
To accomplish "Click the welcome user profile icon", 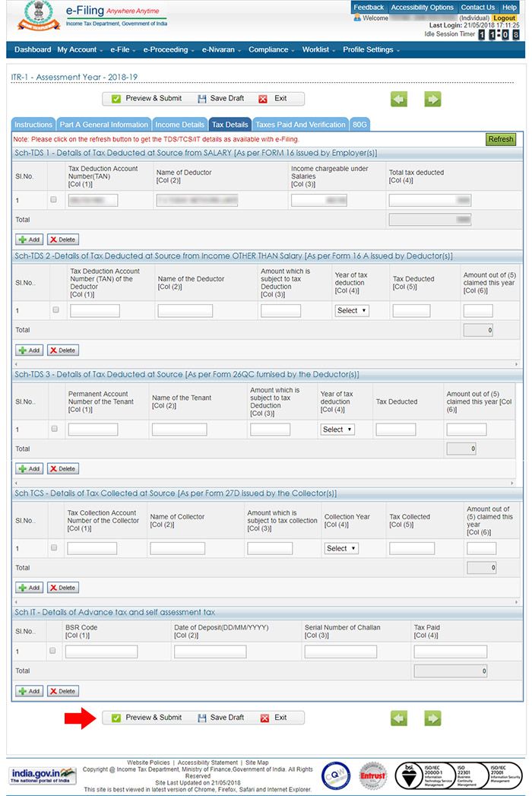I will pyautogui.click(x=357, y=17).
